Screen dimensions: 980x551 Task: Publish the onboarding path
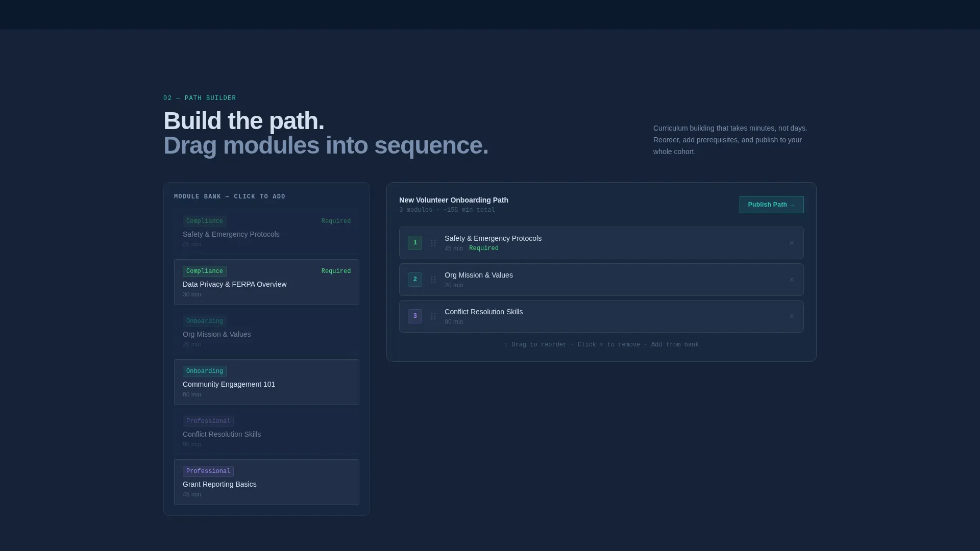coord(771,205)
